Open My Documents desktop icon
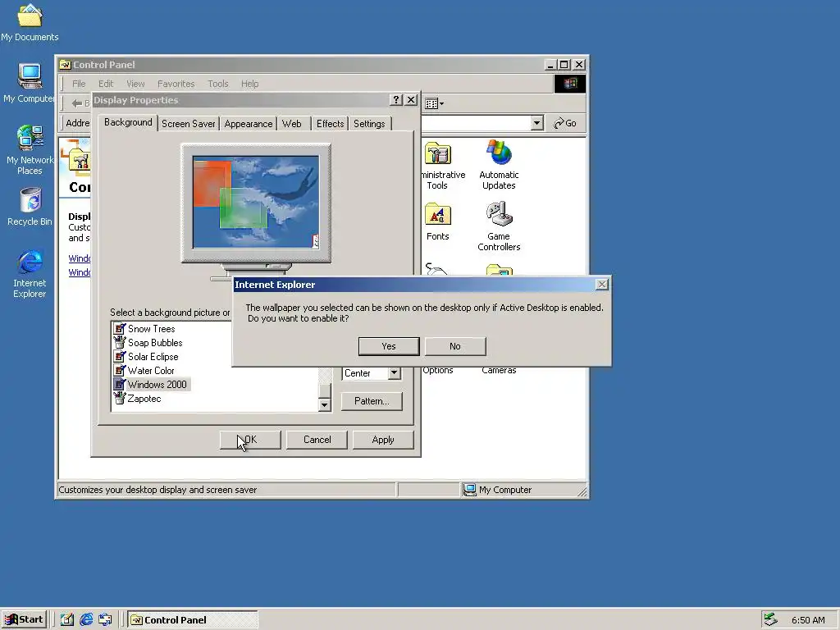Screen dimensions: 840x630 pyautogui.click(x=30, y=22)
